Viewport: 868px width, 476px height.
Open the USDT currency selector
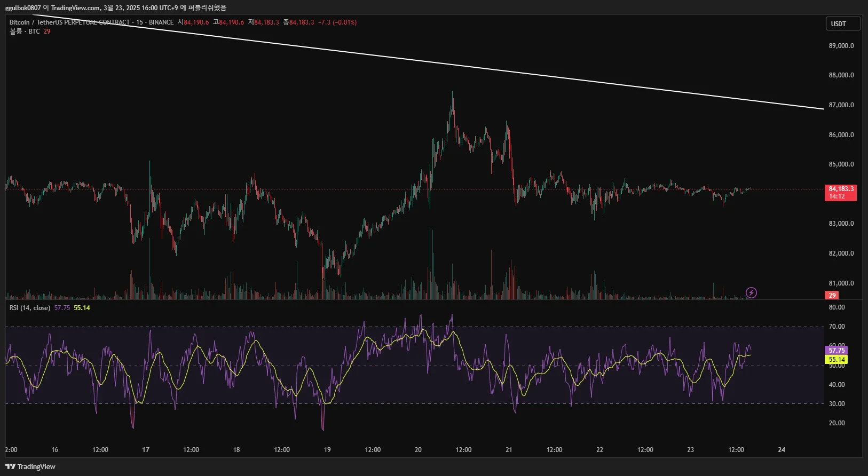[843, 23]
